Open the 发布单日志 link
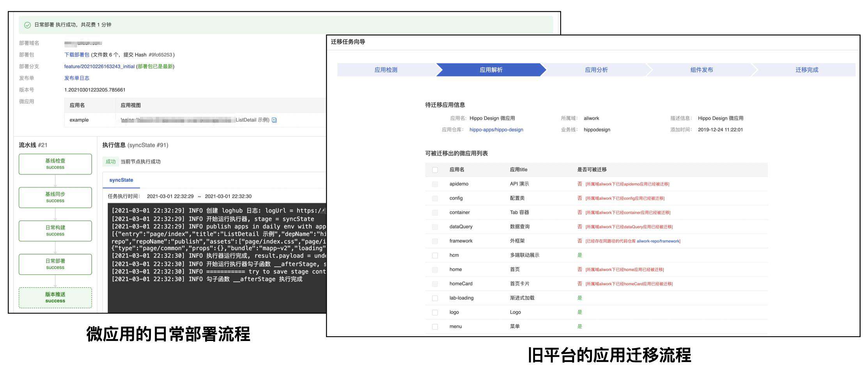The image size is (868, 371). coord(77,78)
